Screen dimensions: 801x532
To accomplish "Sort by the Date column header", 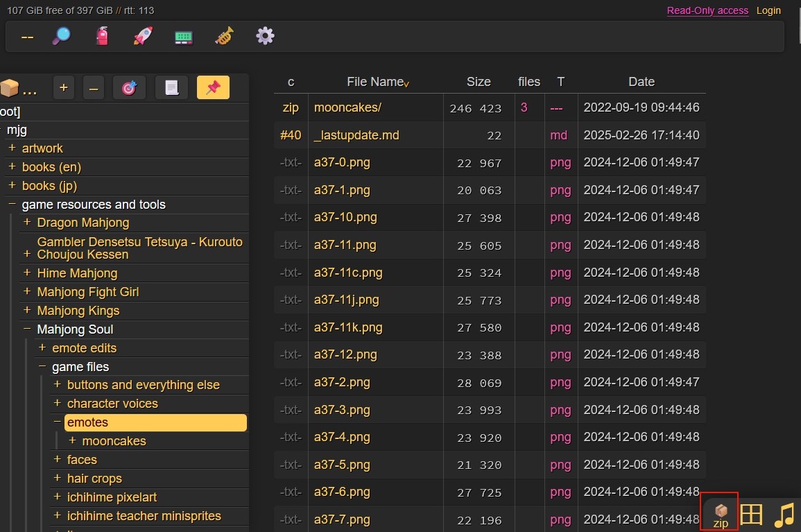I will (x=641, y=82).
